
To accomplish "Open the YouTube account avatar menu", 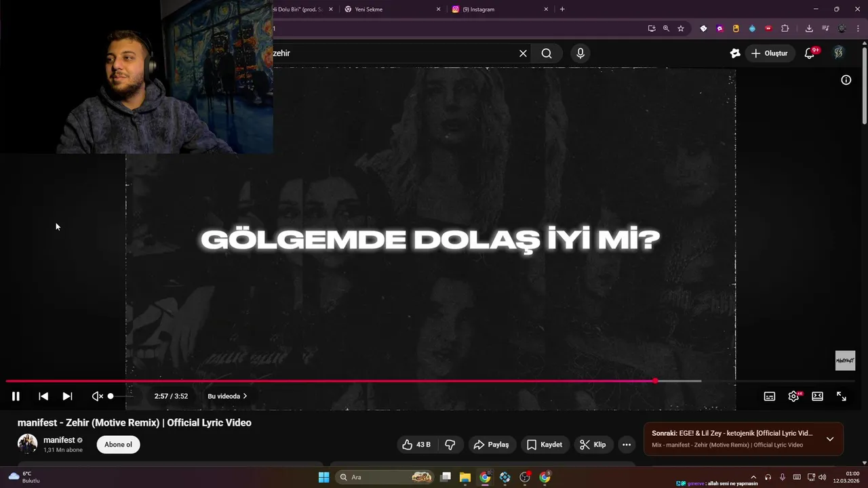I will (839, 54).
